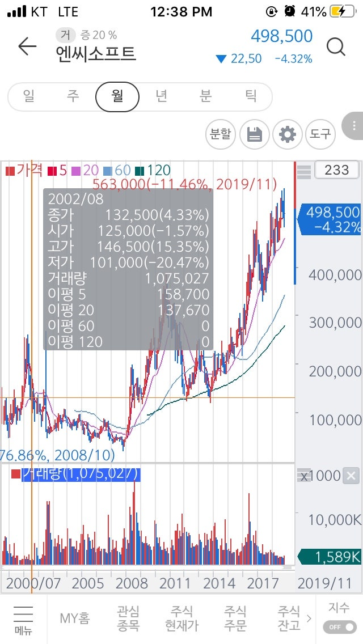Tap the 종가 132,500(4.33%) tooltip row
The height and width of the screenshot is (644, 363).
[128, 215]
